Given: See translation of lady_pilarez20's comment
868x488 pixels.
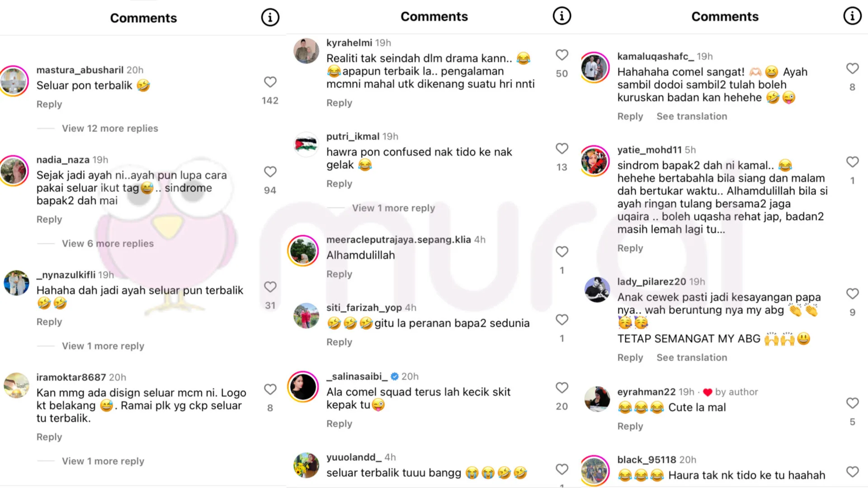Looking at the screenshot, I should (692, 357).
